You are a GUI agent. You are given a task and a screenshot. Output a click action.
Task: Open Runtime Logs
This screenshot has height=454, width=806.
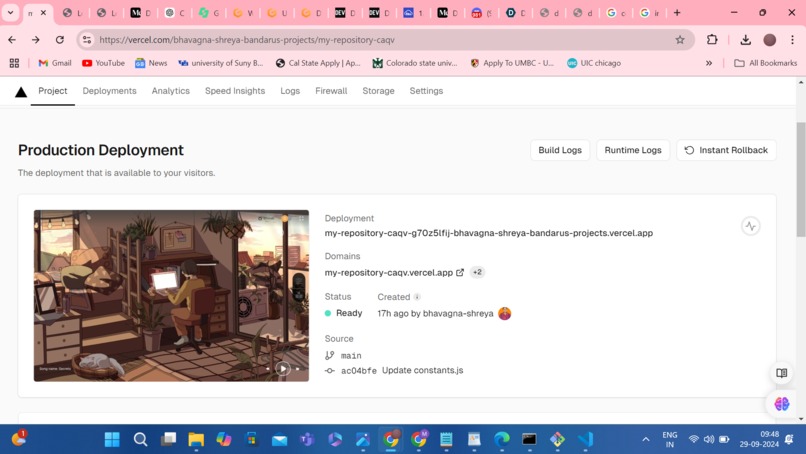[633, 150]
